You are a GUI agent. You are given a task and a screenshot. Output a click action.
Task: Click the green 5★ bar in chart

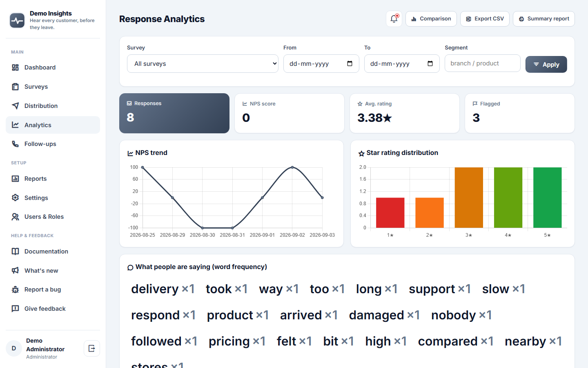(x=547, y=197)
